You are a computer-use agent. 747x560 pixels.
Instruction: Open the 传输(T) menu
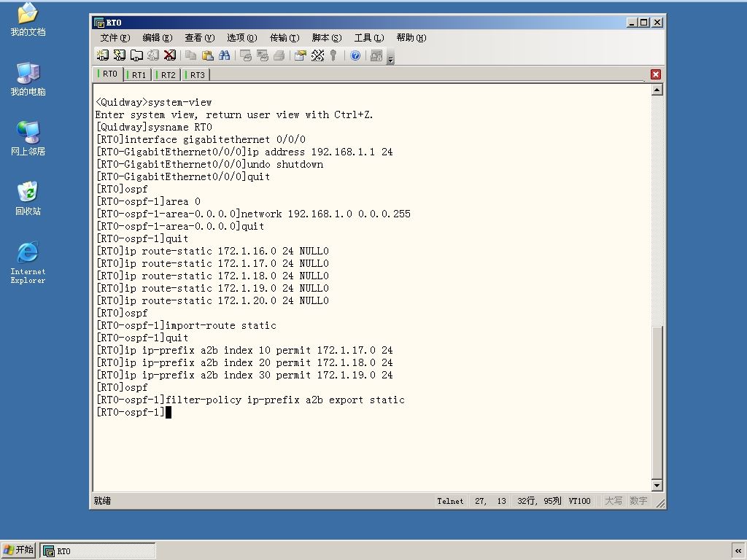(x=285, y=38)
